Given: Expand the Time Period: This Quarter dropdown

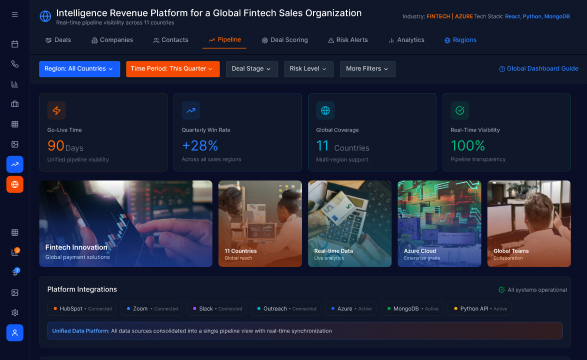Looking at the screenshot, I should (173, 69).
